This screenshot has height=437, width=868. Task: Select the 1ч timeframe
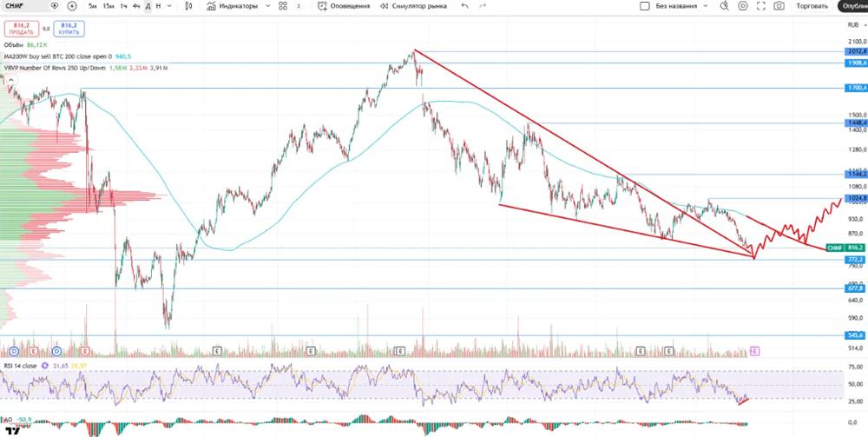pos(123,6)
